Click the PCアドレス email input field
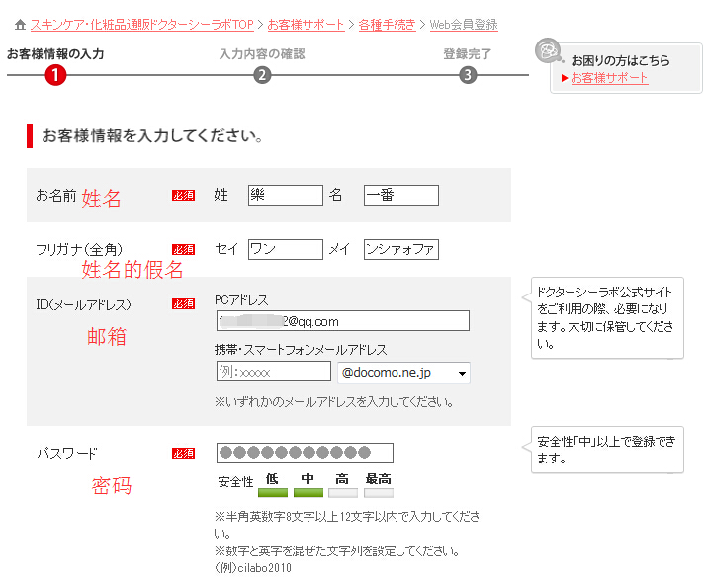Image resolution: width=706 pixels, height=588 pixels. (x=342, y=321)
